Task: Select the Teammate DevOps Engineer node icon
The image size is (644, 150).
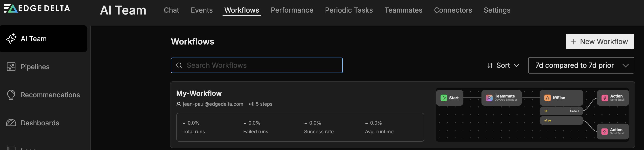Action: pos(489,98)
